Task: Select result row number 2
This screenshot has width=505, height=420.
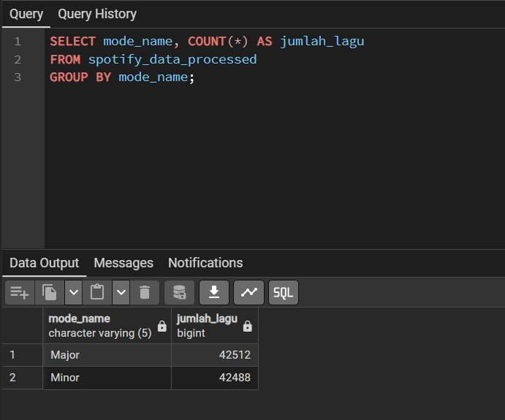Action: 22,378
